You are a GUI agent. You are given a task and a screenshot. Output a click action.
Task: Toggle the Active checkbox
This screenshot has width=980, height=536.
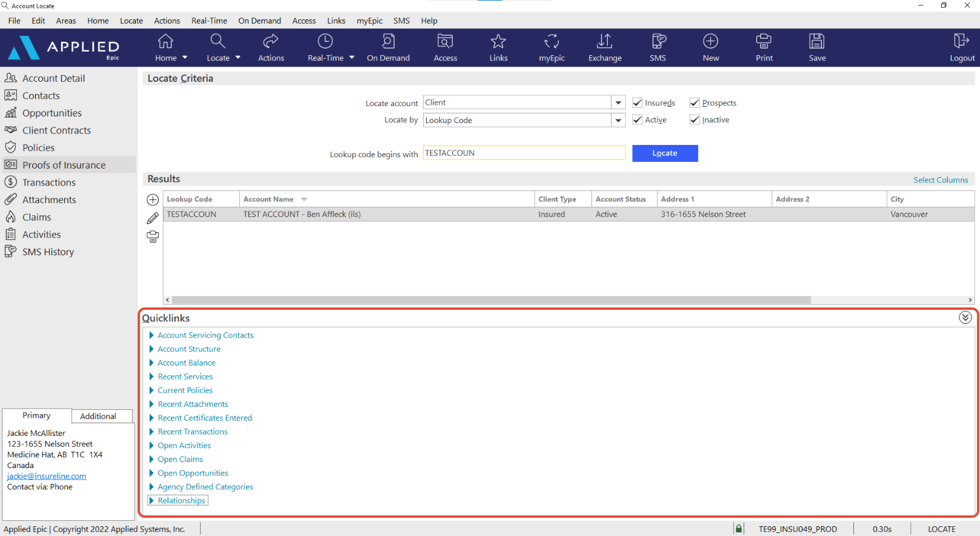point(637,120)
